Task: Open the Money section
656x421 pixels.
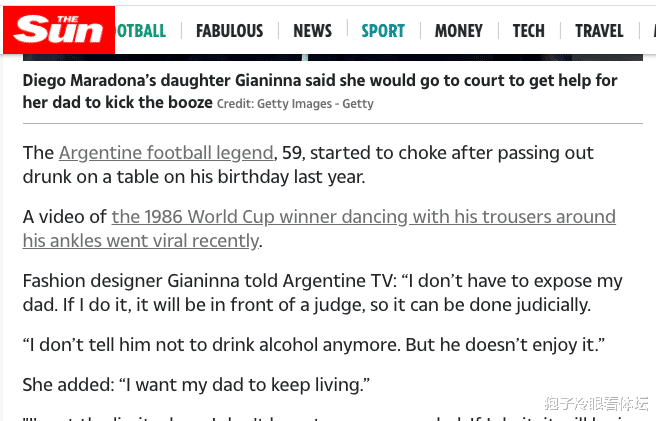Action: pos(458,31)
